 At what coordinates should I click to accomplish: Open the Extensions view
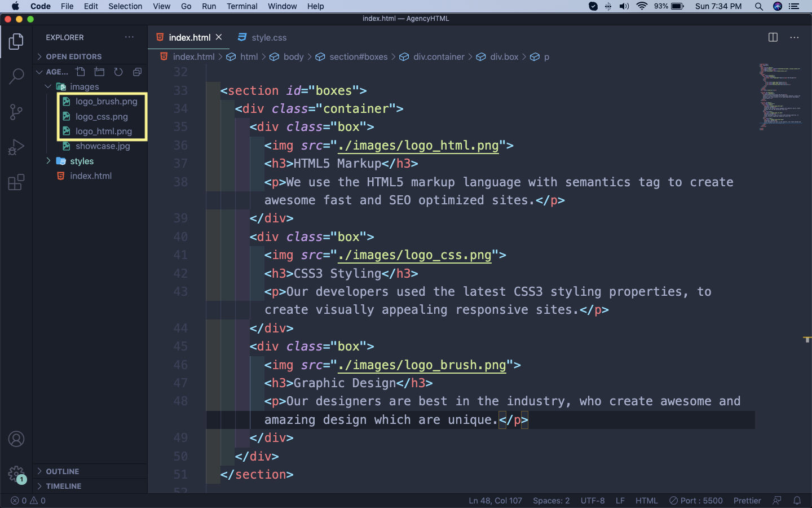(x=16, y=182)
